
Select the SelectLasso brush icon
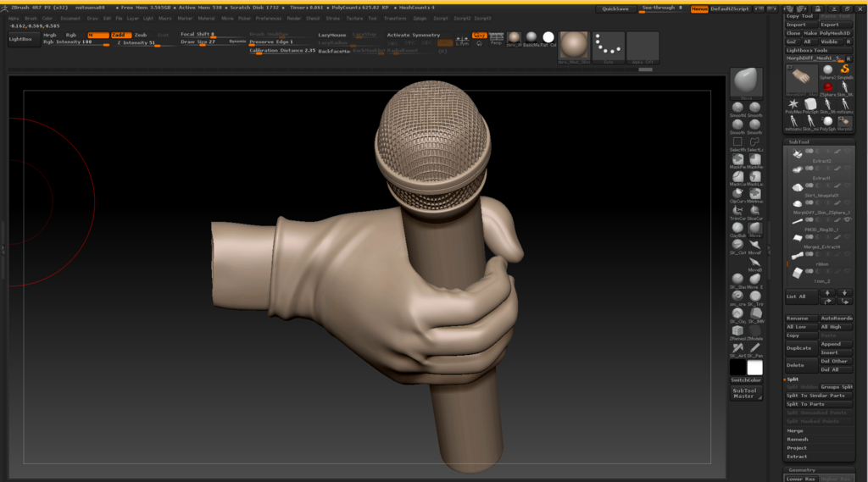coord(754,142)
